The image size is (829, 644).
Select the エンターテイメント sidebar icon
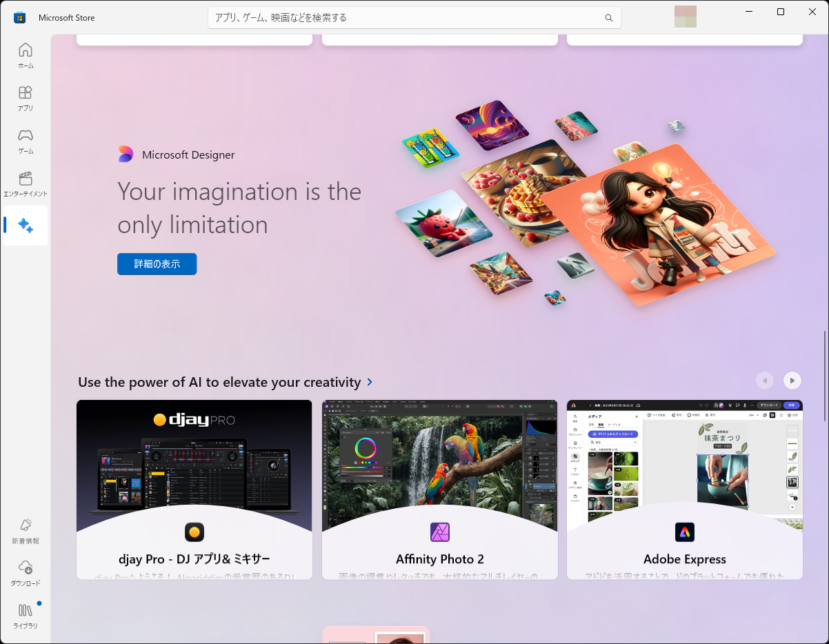26,183
